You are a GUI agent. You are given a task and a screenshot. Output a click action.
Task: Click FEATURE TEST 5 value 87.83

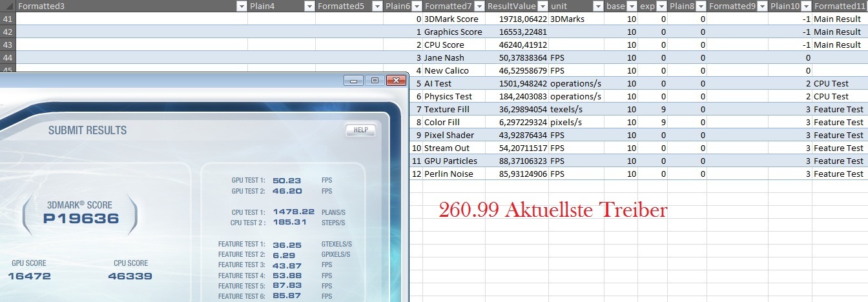(287, 286)
